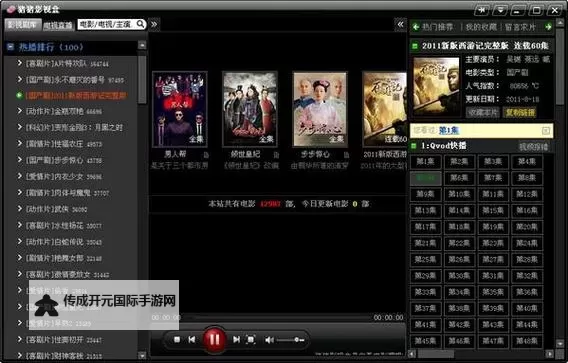Image resolution: width=568 pixels, height=363 pixels.
Task: Switch to the 电视直播 tab
Action: [x=58, y=25]
